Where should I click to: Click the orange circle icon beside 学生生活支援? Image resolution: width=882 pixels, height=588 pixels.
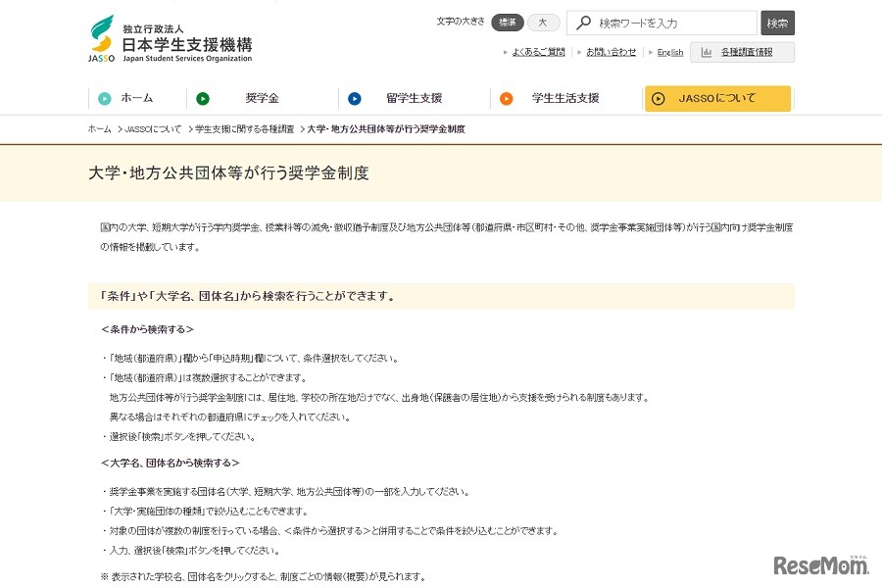[x=508, y=98]
